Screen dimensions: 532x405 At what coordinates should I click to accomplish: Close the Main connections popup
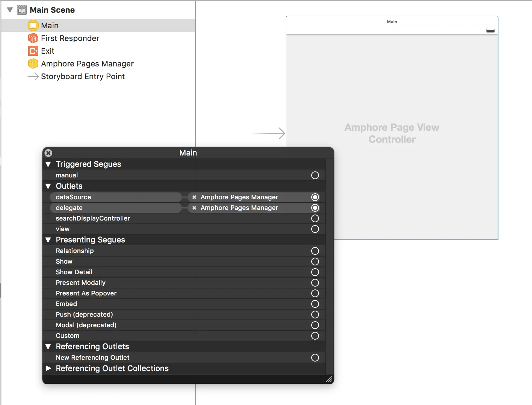coord(48,153)
